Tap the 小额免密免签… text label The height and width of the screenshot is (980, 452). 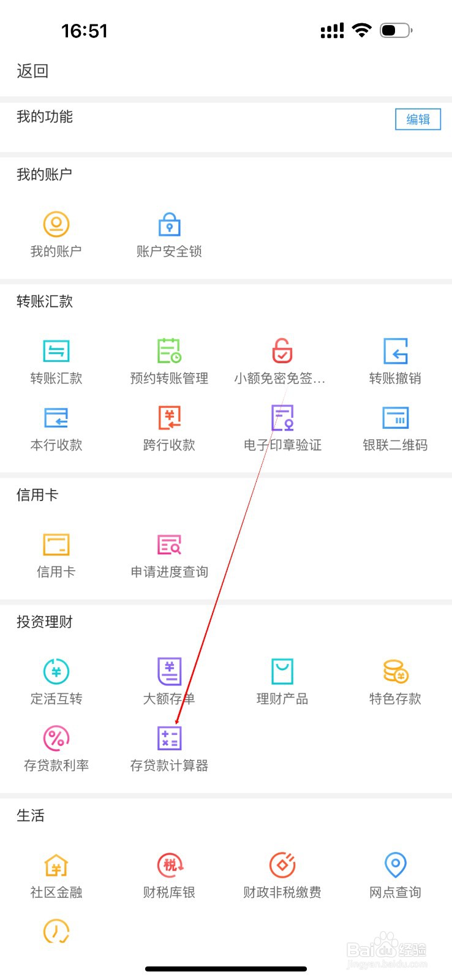tap(279, 378)
